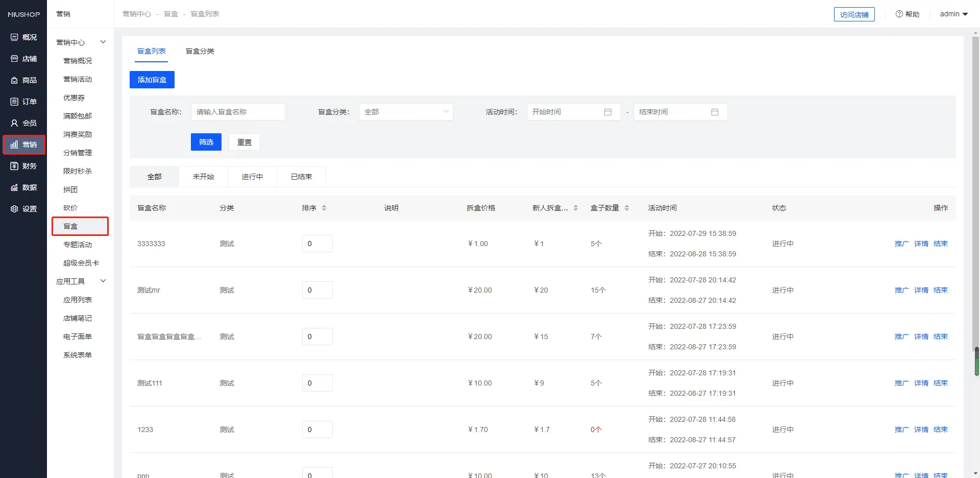The image size is (980, 478).
Task: Click the blind box name input field
Action: pos(238,112)
